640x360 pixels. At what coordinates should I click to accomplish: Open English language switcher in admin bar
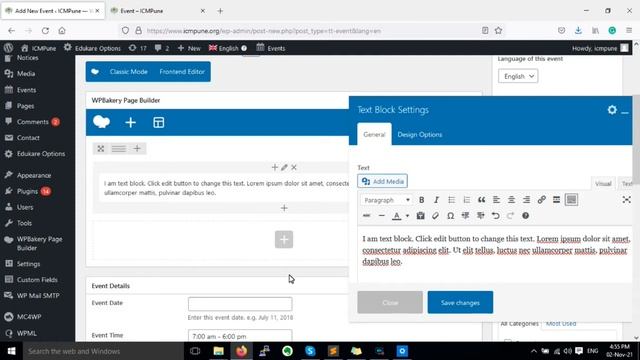[227, 48]
